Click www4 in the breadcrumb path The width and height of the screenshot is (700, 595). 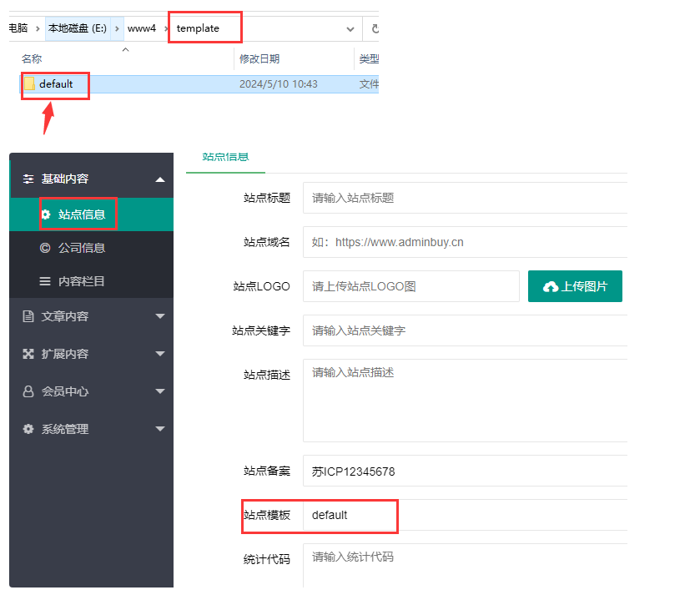(141, 28)
